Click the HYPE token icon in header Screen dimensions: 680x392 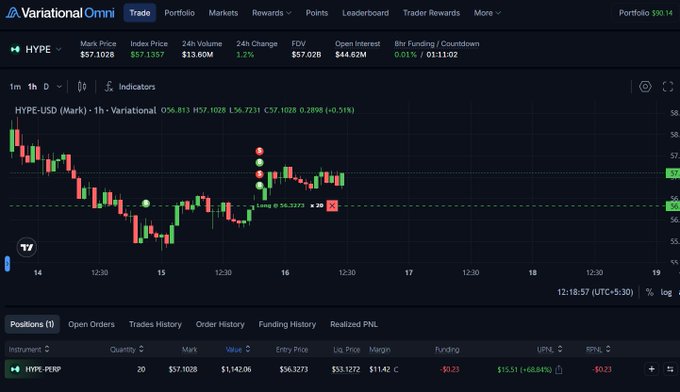[x=15, y=49]
